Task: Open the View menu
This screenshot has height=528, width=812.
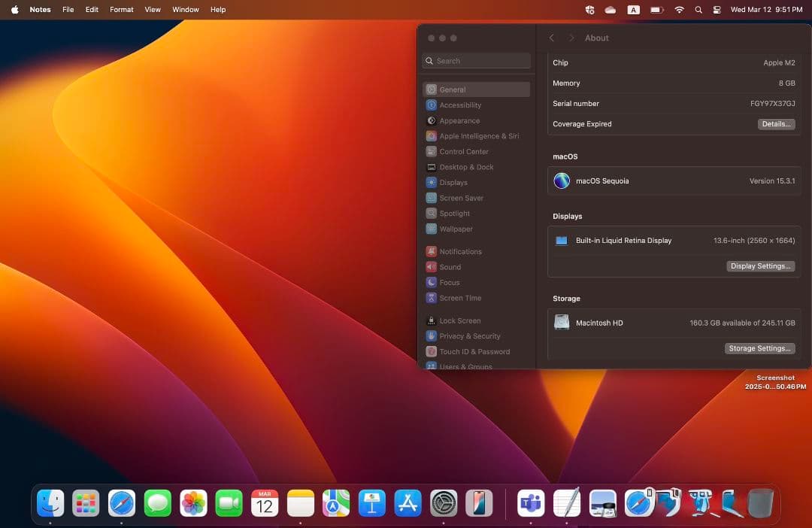Action: point(152,9)
